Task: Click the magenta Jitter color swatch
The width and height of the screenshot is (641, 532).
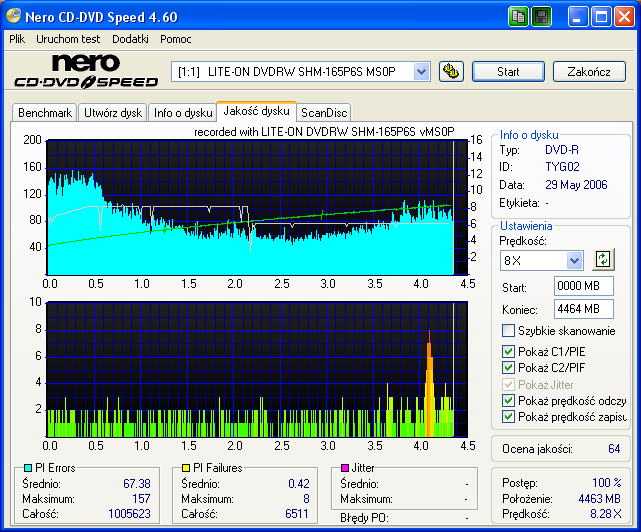Action: point(345,468)
